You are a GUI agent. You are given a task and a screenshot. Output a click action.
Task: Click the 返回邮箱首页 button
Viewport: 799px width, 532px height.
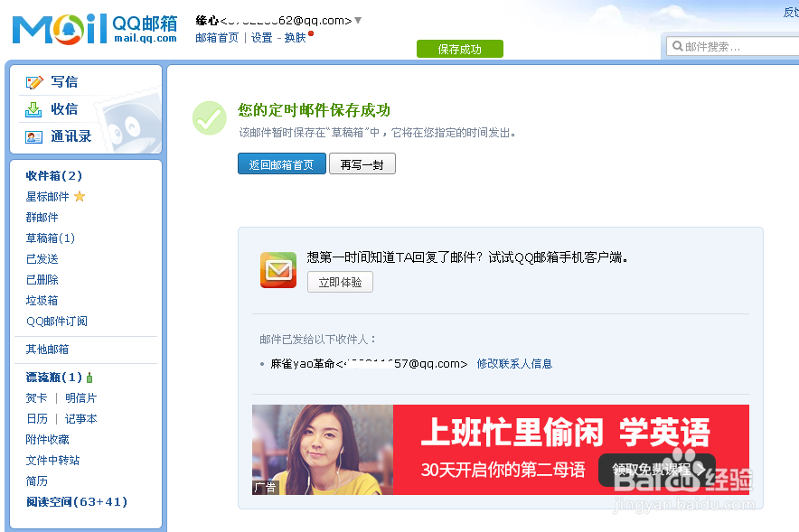pos(281,163)
